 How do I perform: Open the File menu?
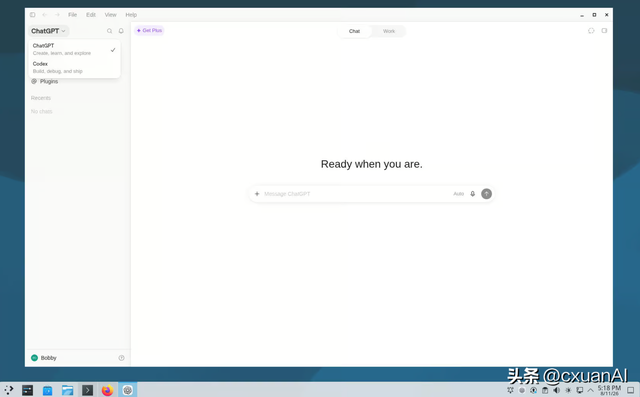click(73, 15)
